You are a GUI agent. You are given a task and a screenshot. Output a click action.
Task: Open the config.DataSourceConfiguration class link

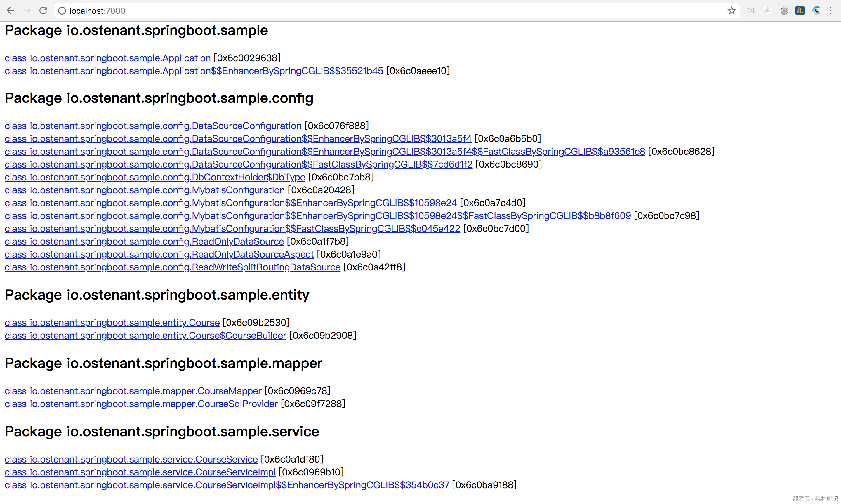coord(153,126)
